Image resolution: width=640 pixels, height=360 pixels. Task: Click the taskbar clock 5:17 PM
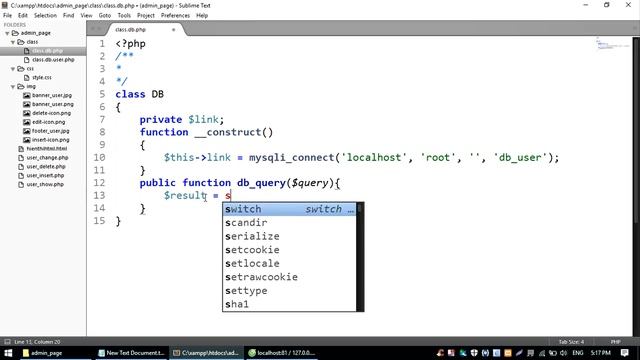600,353
